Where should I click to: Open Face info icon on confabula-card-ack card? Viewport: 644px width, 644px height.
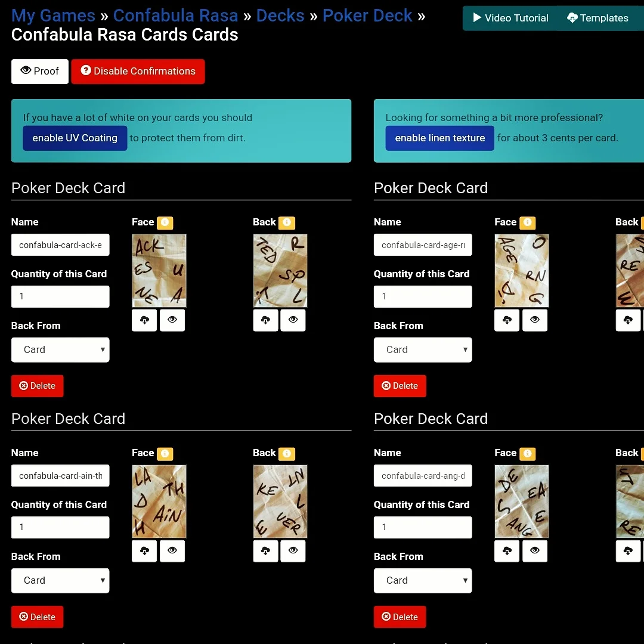pyautogui.click(x=165, y=222)
